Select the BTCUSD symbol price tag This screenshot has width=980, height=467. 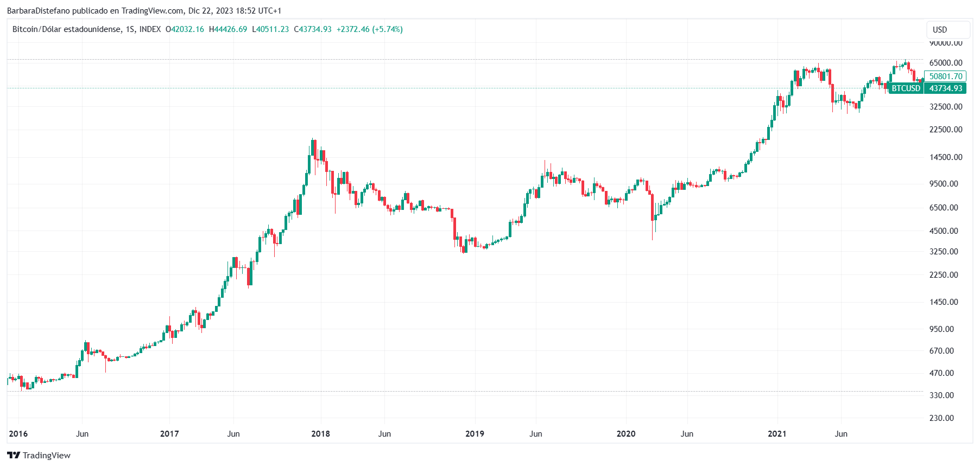point(906,88)
